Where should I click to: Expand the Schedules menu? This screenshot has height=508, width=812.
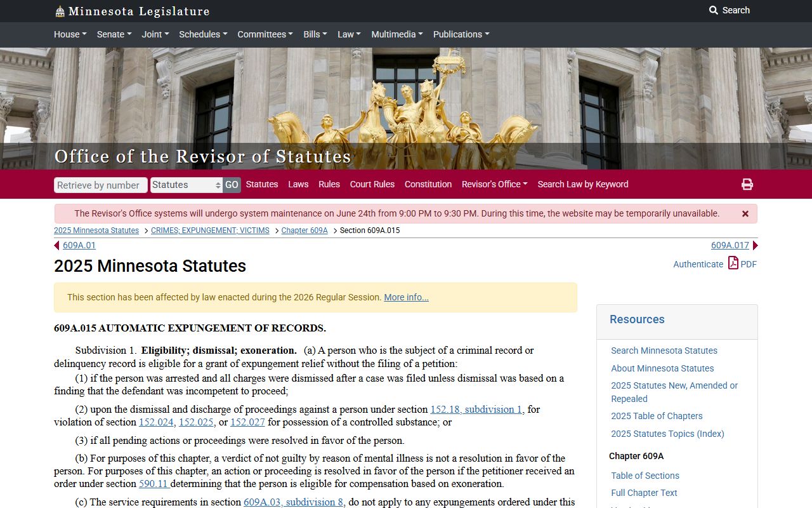click(x=203, y=34)
